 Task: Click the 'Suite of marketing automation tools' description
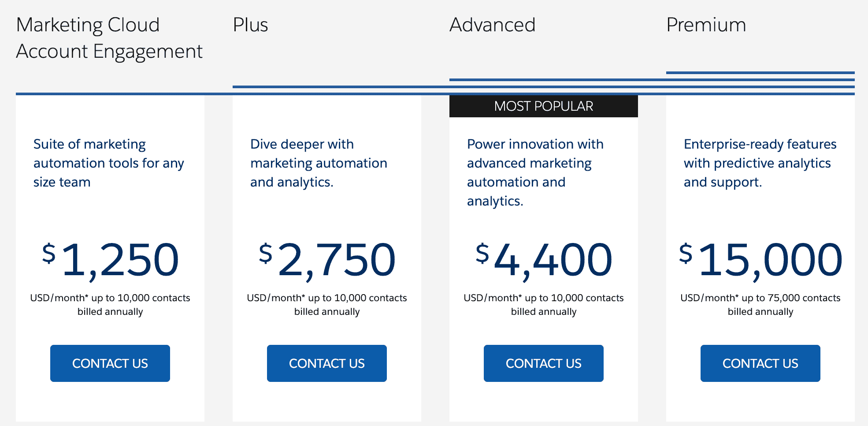108,163
